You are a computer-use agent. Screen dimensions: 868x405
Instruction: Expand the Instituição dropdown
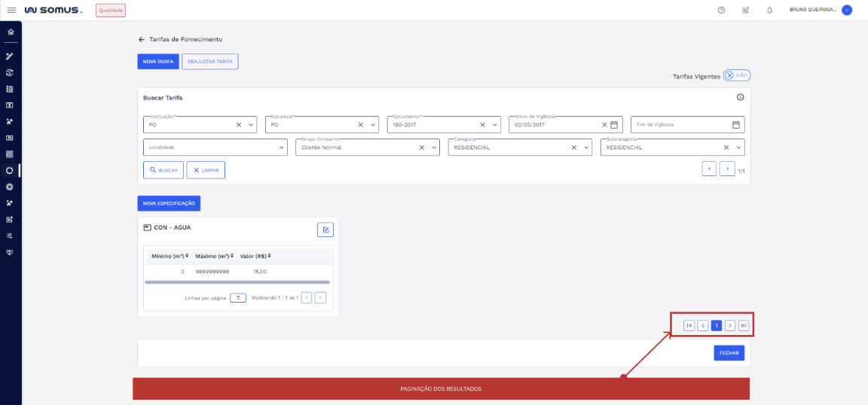click(x=251, y=125)
